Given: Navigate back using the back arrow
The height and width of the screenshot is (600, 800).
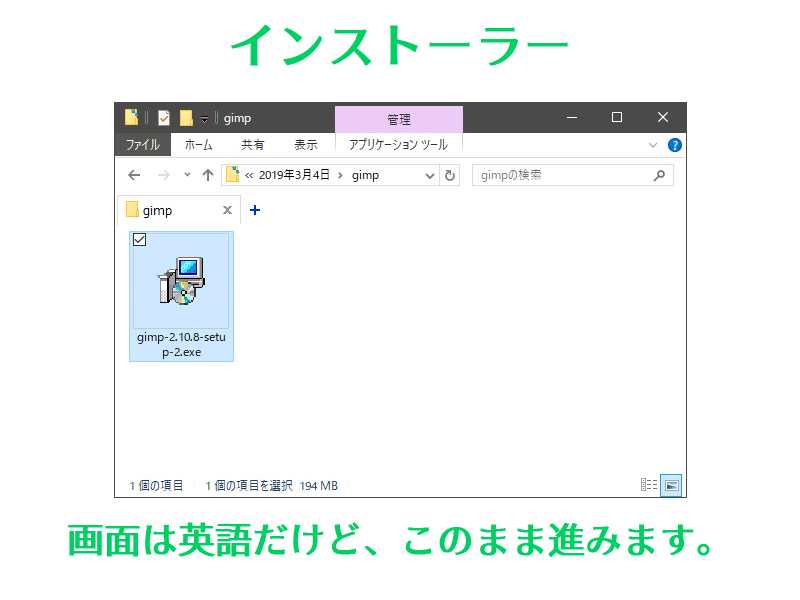Looking at the screenshot, I should 133,175.
